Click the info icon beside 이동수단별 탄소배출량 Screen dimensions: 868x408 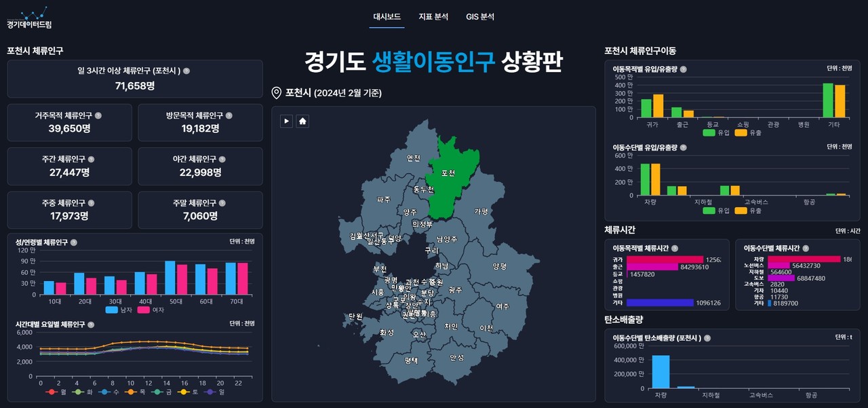708,338
